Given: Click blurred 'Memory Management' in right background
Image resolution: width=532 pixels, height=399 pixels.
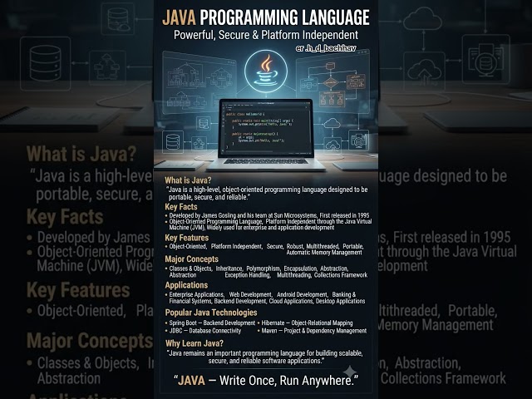Looking at the screenshot, I should [x=436, y=325].
